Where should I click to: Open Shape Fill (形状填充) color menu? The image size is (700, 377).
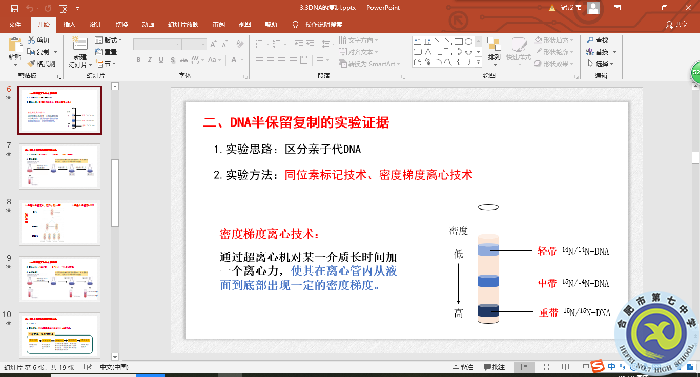click(554, 40)
